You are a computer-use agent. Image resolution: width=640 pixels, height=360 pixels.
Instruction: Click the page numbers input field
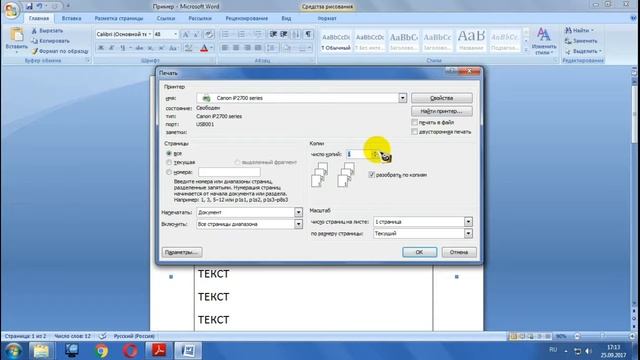(229, 172)
